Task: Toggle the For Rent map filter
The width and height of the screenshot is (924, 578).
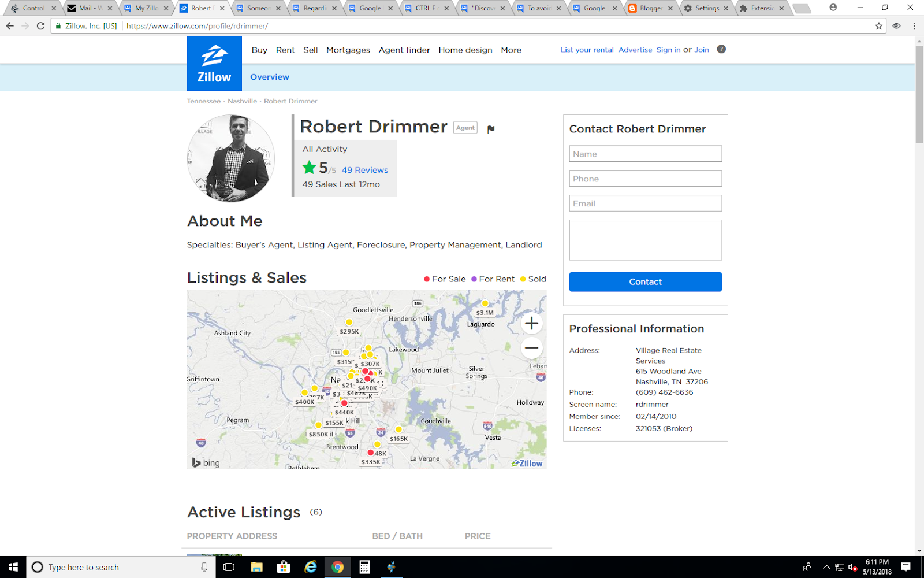Action: pos(494,279)
